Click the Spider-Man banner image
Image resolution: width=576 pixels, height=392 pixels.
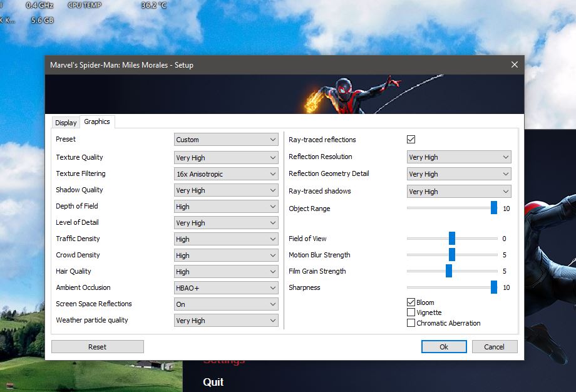point(285,94)
